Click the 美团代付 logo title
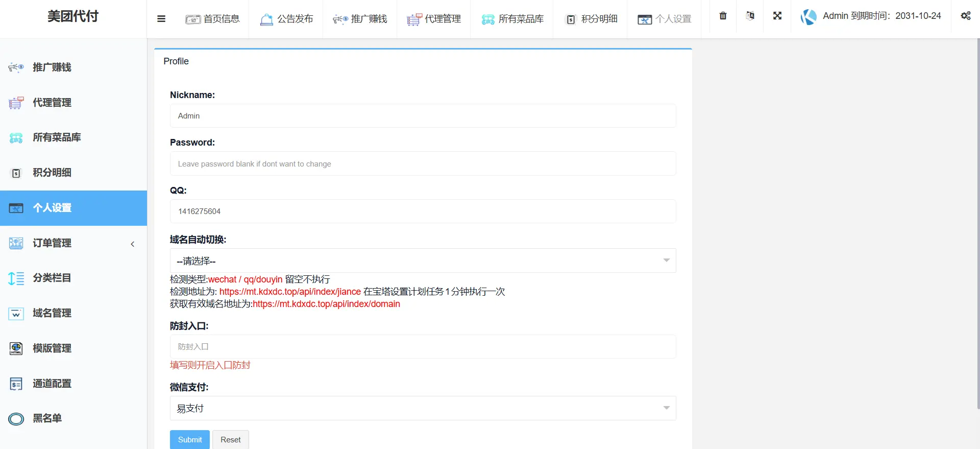This screenshot has width=980, height=449. pyautogui.click(x=73, y=16)
